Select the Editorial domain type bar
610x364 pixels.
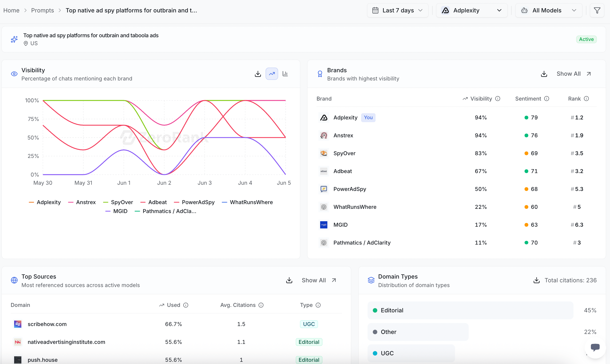pos(470,310)
